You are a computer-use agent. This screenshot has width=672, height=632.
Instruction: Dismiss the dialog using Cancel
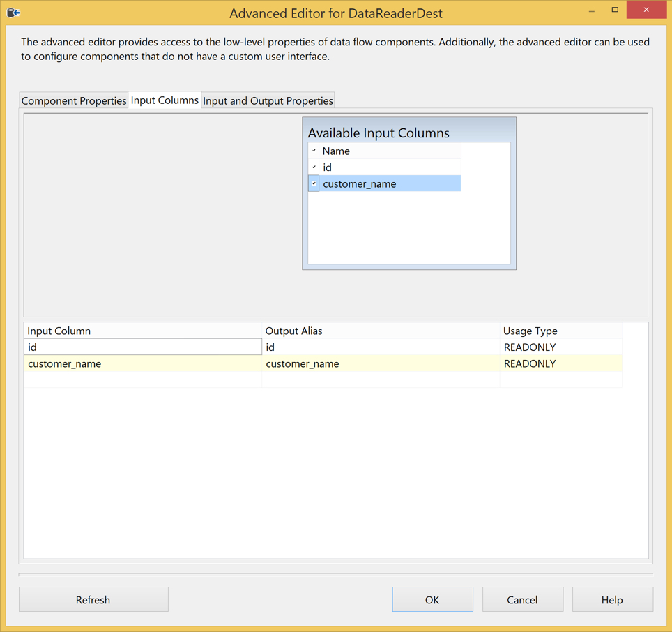tap(522, 599)
